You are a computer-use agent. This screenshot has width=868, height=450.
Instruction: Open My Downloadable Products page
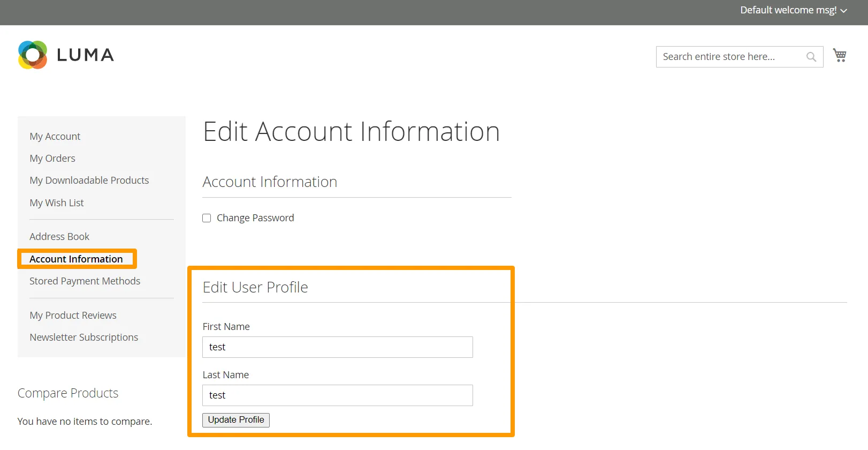(89, 181)
